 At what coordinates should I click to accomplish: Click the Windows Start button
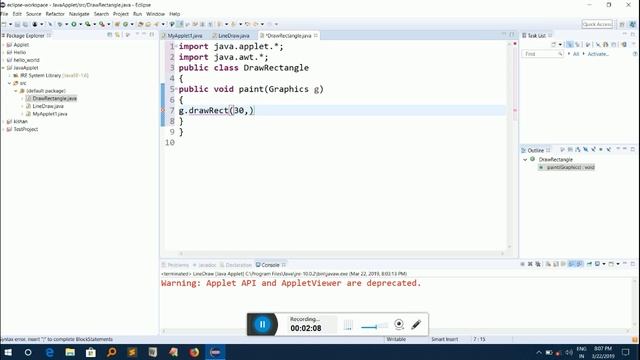pos(7,352)
